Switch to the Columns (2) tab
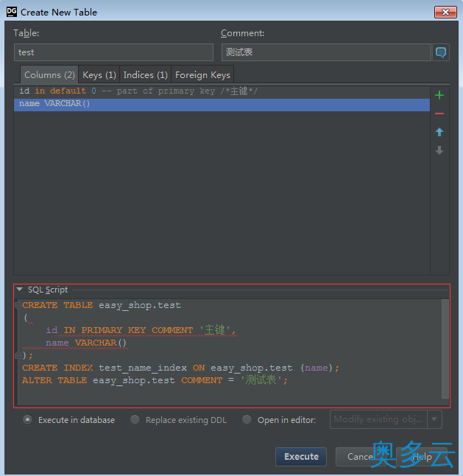Viewport: 463px width, 476px height. pos(49,74)
